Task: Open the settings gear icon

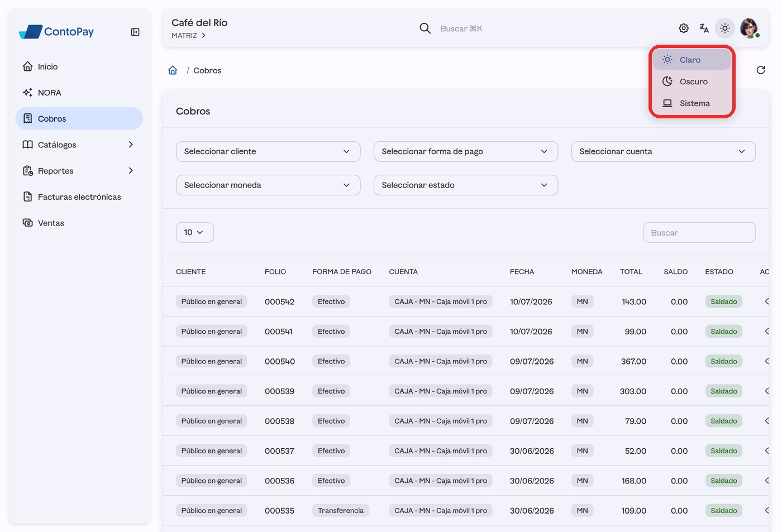Action: [684, 28]
